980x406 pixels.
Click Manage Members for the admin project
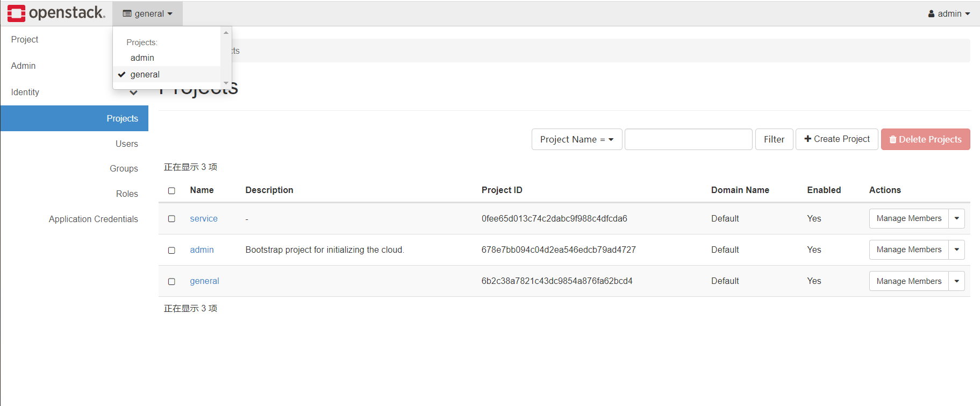[x=909, y=250]
